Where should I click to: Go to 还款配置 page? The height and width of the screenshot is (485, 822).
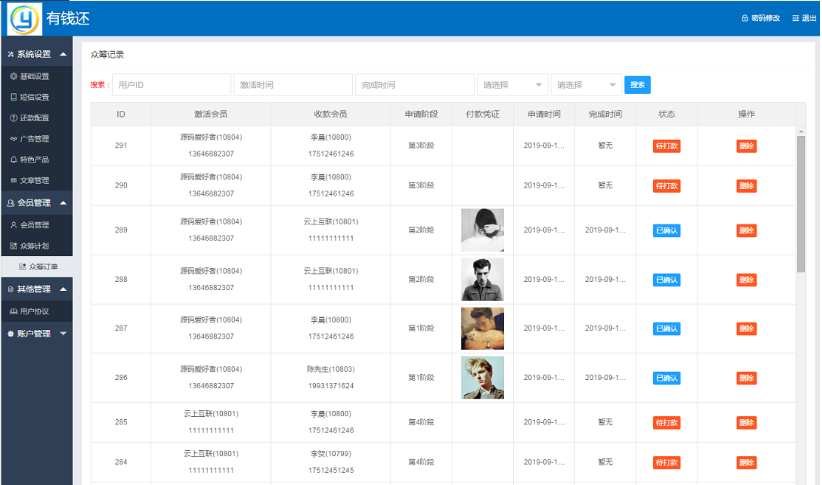37,118
